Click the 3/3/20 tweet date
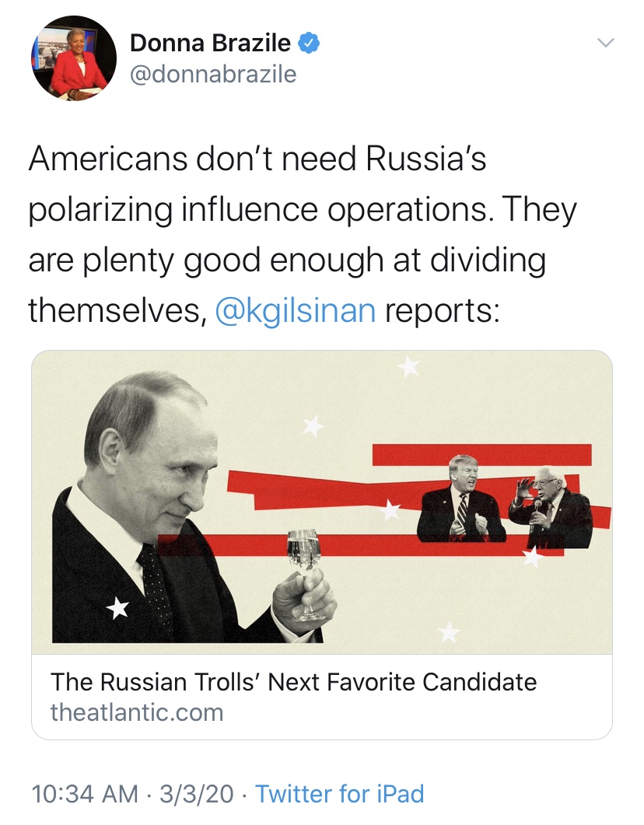Image resolution: width=644 pixels, height=825 pixels. [196, 794]
